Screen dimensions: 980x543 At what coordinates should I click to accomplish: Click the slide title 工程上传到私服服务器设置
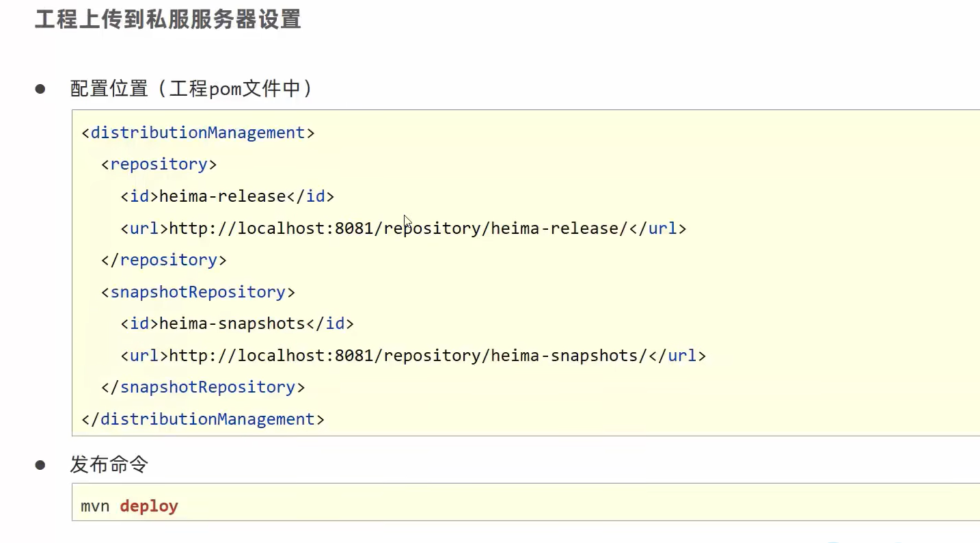click(168, 19)
